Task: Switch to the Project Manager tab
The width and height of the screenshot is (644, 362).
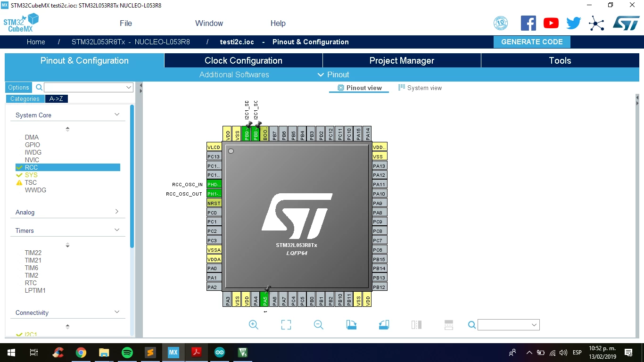Action: [x=402, y=60]
